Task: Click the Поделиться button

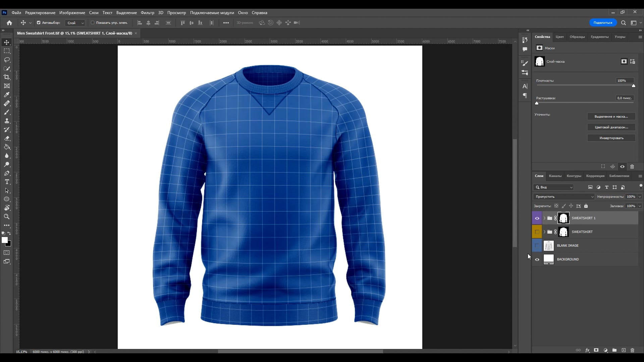Action: (x=603, y=22)
